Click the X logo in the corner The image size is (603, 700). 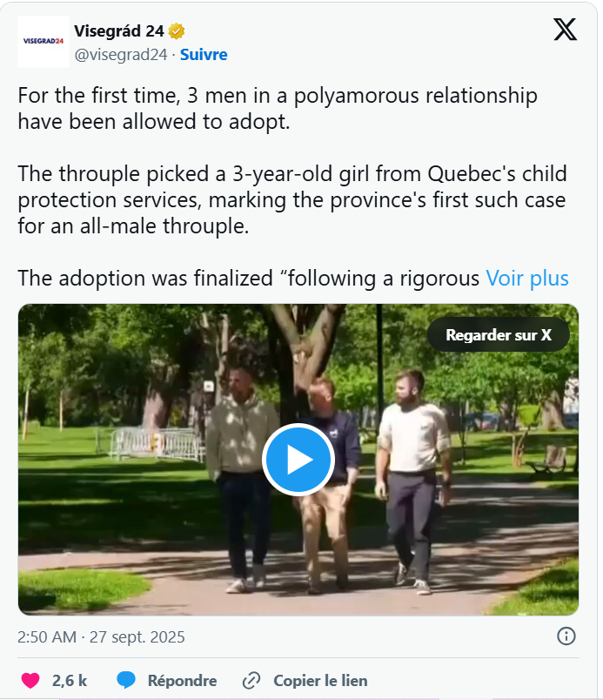coord(565,29)
